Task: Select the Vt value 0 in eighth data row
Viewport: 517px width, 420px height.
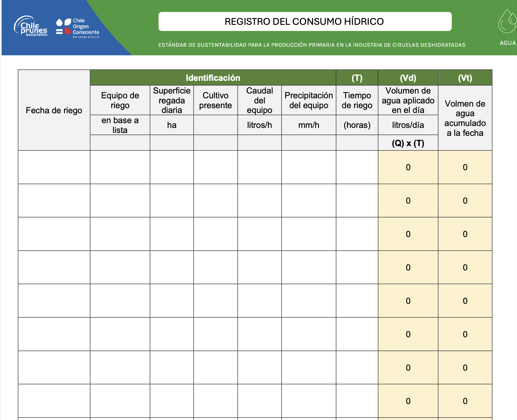Action: click(x=465, y=401)
